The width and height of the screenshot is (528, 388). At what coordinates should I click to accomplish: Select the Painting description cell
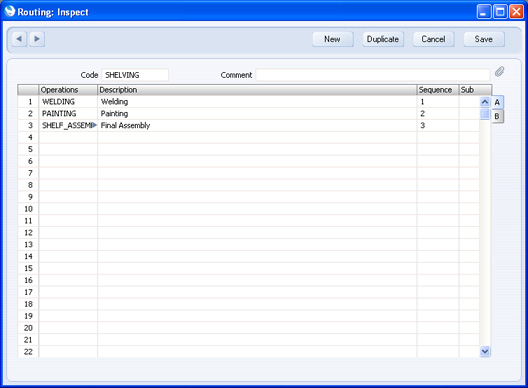(x=257, y=114)
